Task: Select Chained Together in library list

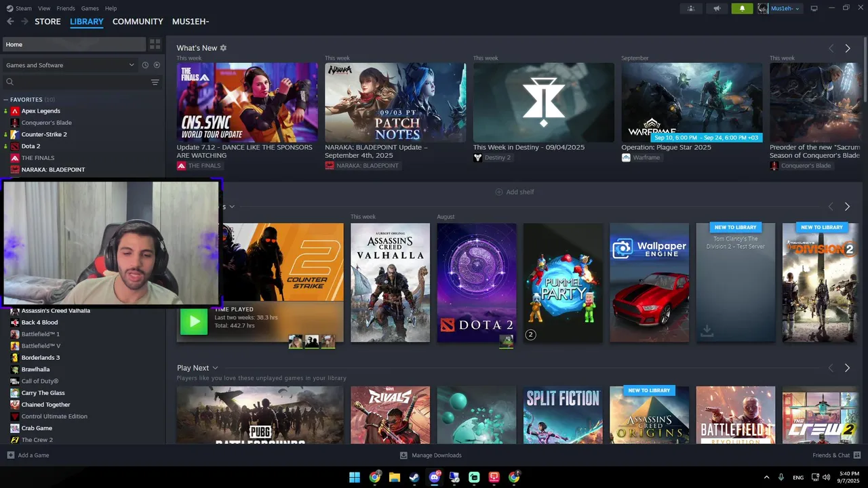Action: click(45, 405)
